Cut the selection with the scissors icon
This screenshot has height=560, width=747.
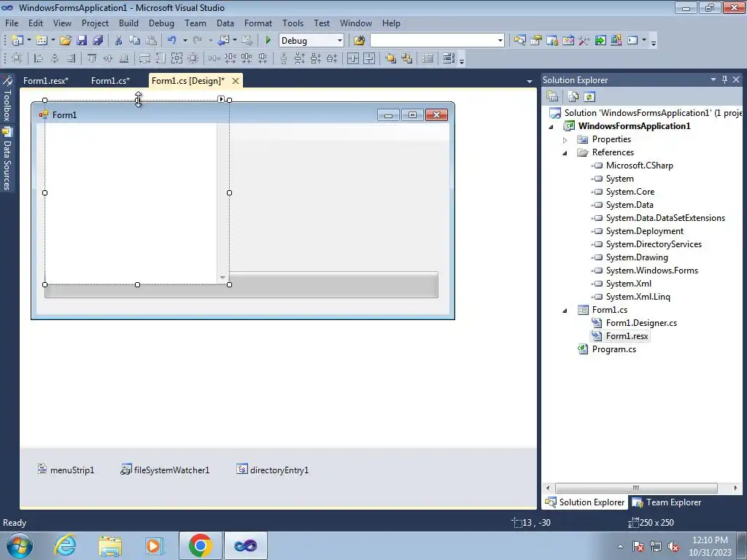point(118,41)
